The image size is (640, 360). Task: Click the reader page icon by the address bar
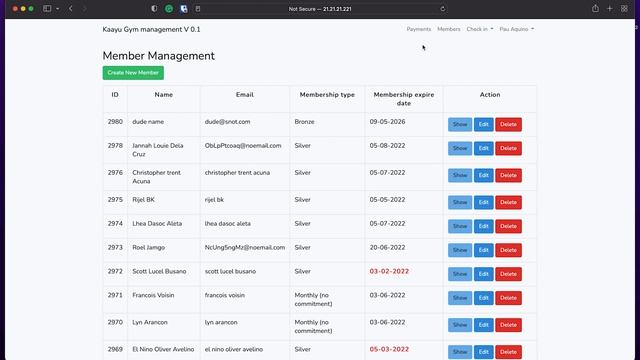pos(198,9)
